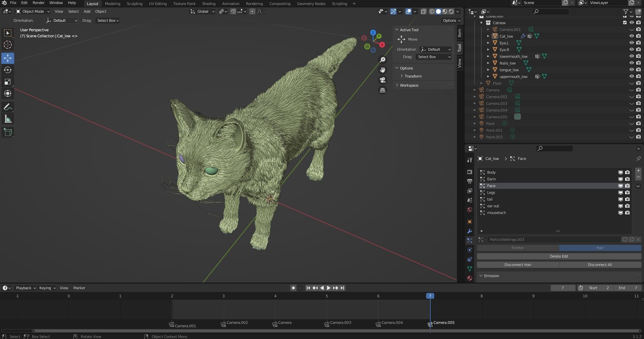644x339 pixels.
Task: Open the Render properties tab
Action: click(x=470, y=172)
